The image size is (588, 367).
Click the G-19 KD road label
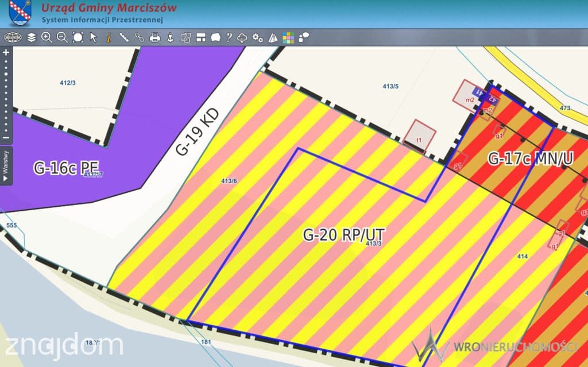(198, 132)
